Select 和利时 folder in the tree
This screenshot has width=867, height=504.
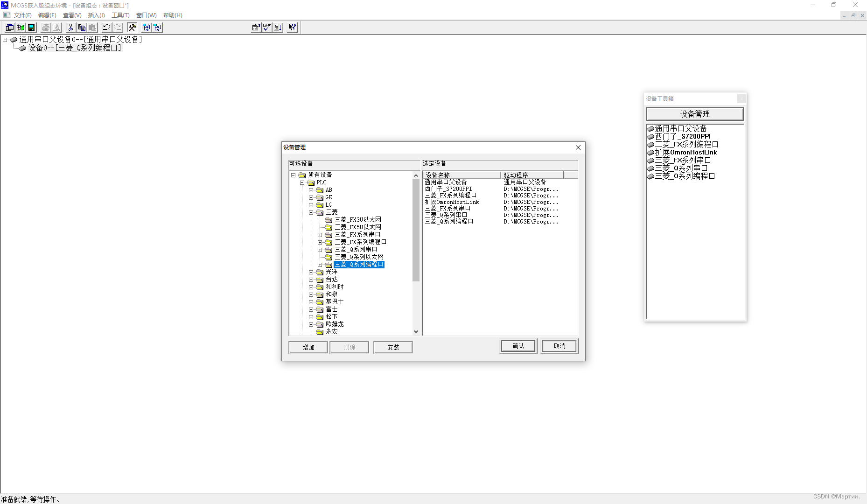(335, 287)
